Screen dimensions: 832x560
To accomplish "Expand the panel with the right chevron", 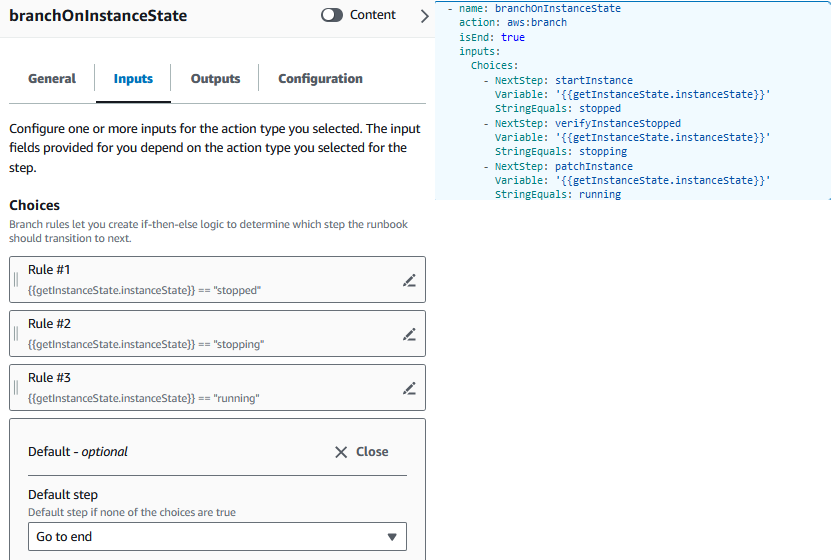I will point(424,16).
